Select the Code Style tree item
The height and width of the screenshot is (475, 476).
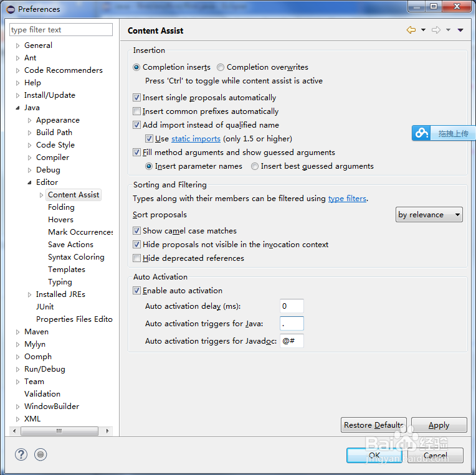click(55, 145)
